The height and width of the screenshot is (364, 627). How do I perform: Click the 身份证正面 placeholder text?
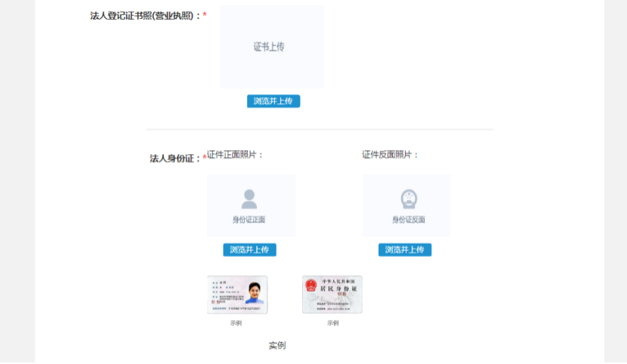pyautogui.click(x=249, y=220)
